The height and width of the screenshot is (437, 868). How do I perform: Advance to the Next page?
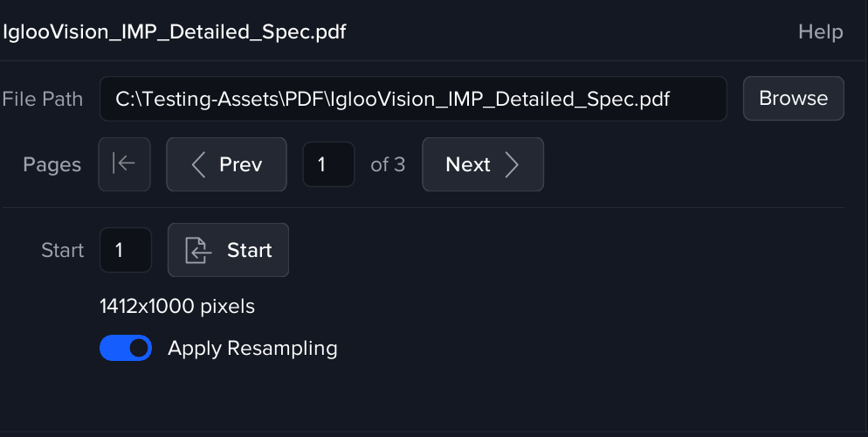coord(482,164)
